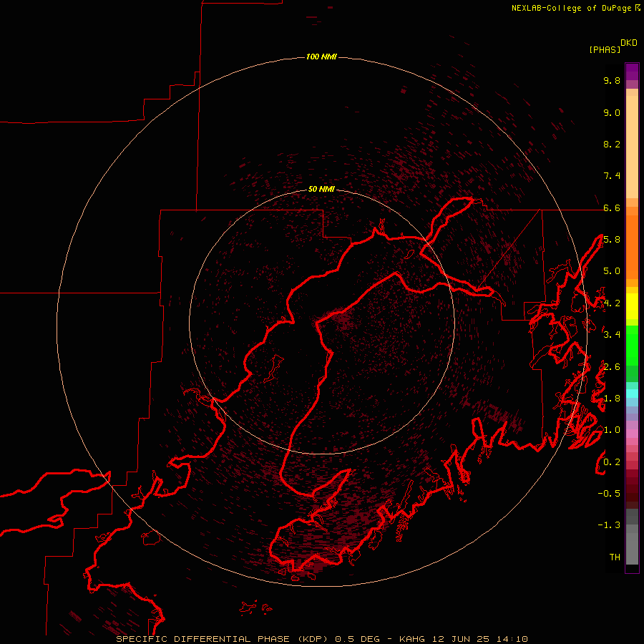Click the 12 JUN 25 date in caption
The height and width of the screenshot is (644, 644).
[x=460, y=639]
